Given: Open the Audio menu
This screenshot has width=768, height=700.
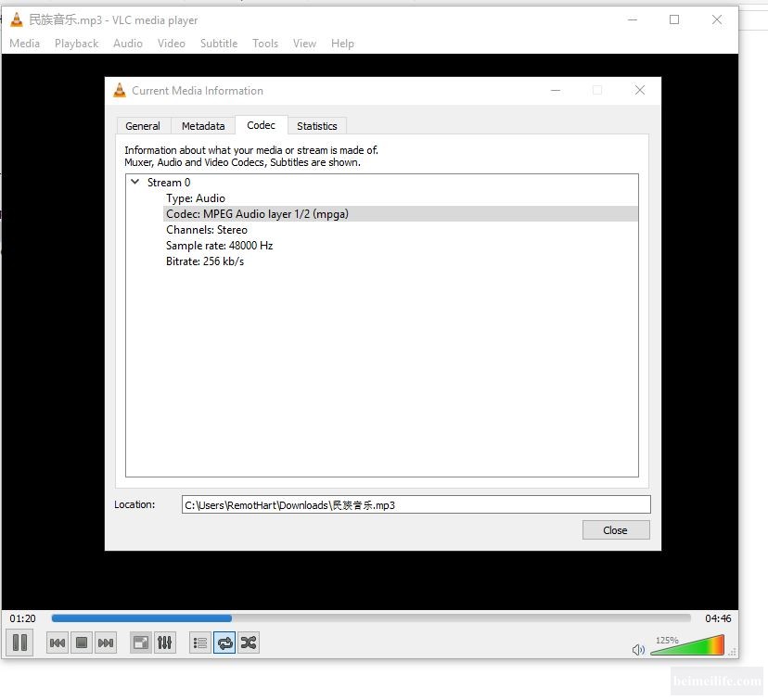Looking at the screenshot, I should coord(128,44).
